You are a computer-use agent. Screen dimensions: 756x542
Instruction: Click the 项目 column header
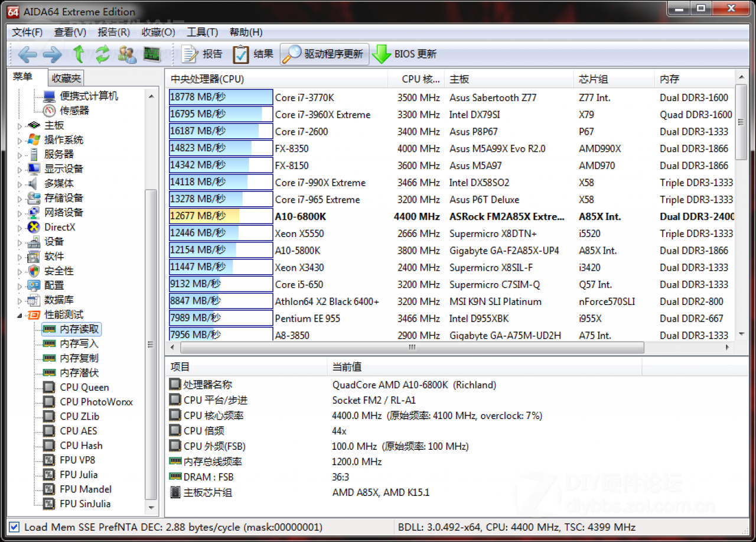point(246,367)
